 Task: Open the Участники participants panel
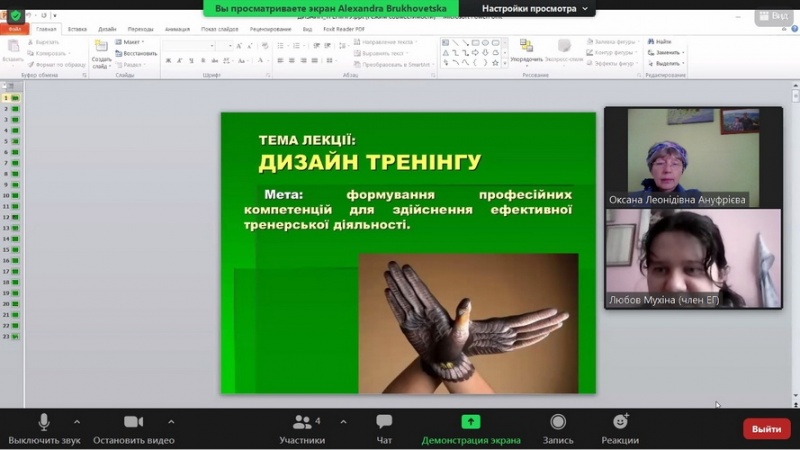[x=302, y=423]
